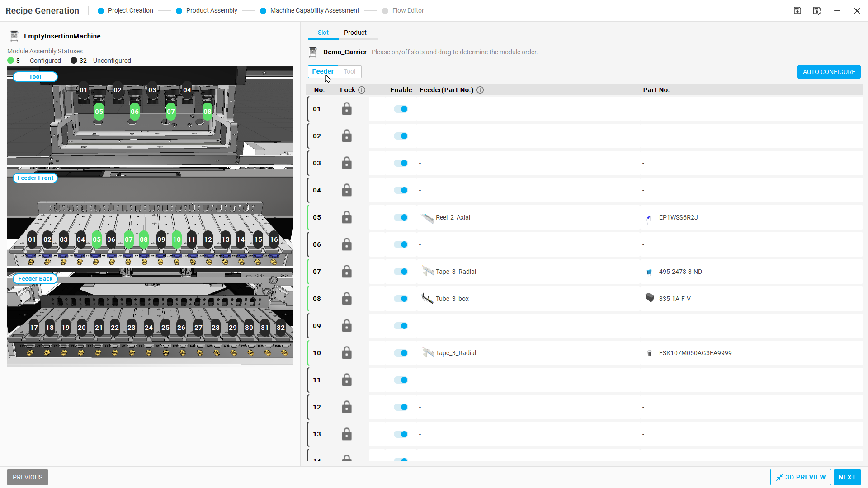Click the Tape_3_Radial feeder icon in slot 07
This screenshot has height=488, width=868.
427,272
